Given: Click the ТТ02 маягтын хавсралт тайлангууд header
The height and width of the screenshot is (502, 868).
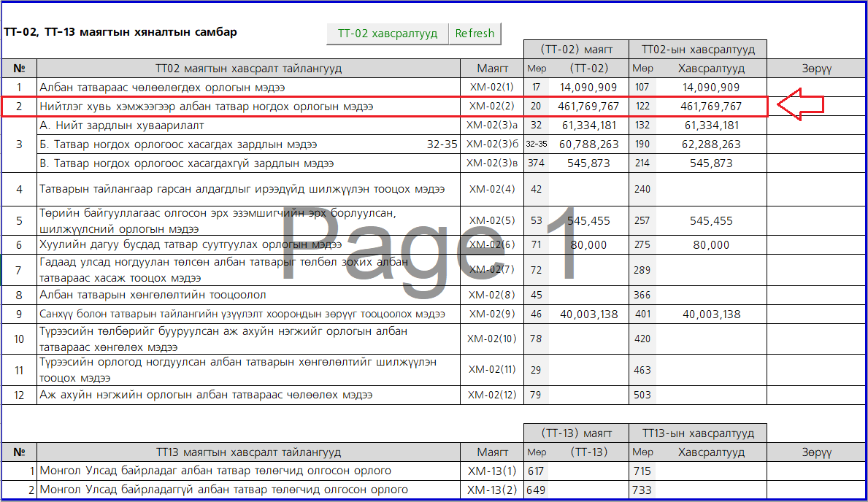Looking at the screenshot, I should (x=248, y=69).
